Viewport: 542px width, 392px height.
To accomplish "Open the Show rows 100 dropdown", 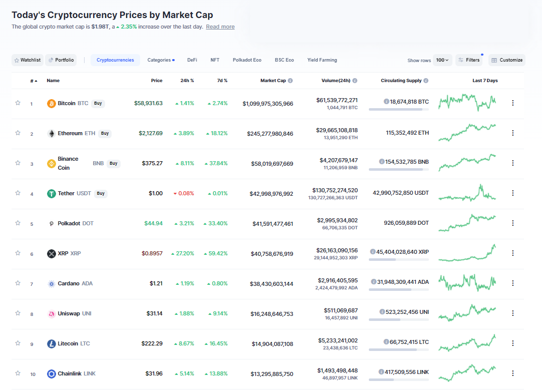I will point(442,60).
